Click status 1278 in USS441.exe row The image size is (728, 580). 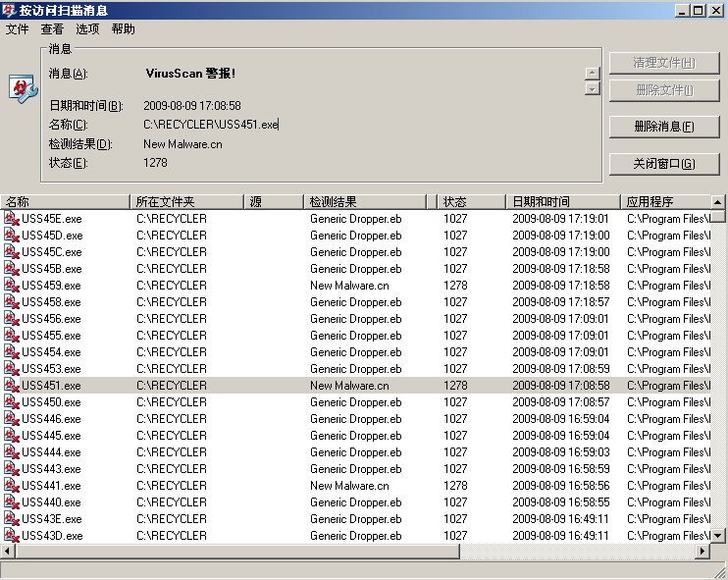point(455,486)
